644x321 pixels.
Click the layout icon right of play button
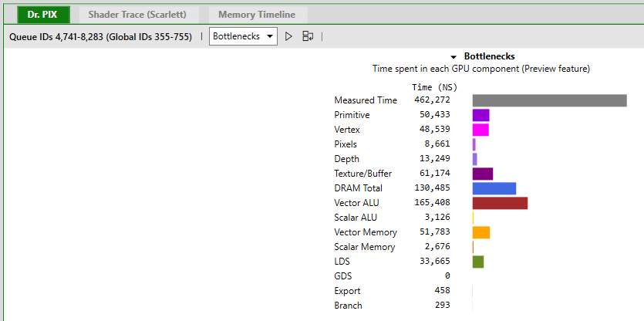[308, 36]
